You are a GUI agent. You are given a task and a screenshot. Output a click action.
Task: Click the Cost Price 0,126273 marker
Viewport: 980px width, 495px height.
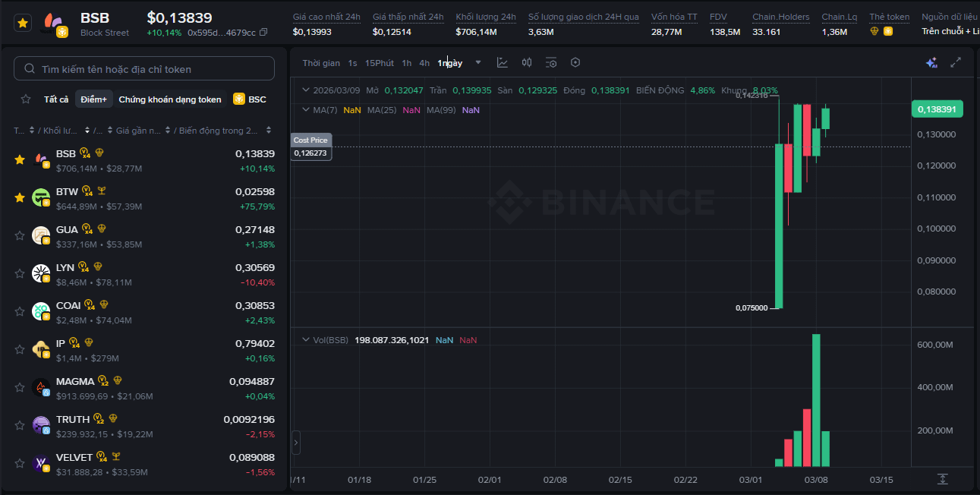coord(311,147)
